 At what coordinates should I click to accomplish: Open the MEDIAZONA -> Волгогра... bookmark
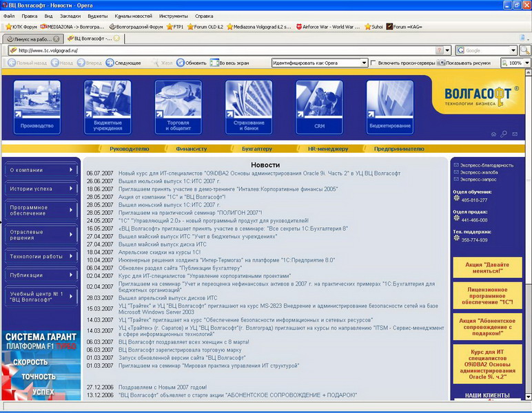72,27
